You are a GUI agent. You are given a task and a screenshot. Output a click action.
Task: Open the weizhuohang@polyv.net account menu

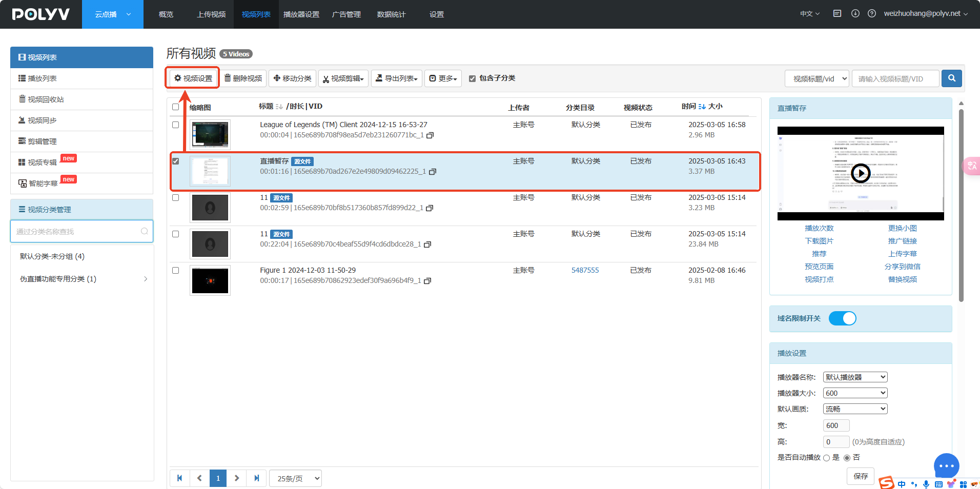click(926, 14)
